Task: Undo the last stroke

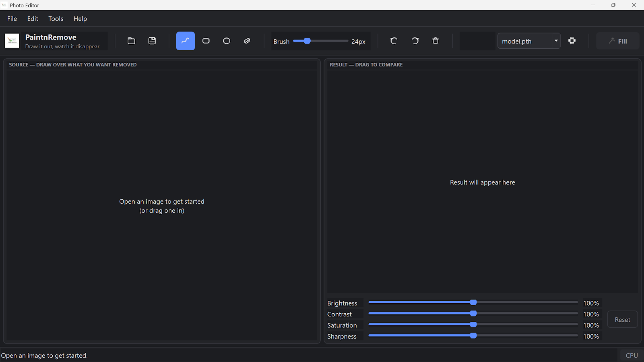Action: click(x=394, y=41)
